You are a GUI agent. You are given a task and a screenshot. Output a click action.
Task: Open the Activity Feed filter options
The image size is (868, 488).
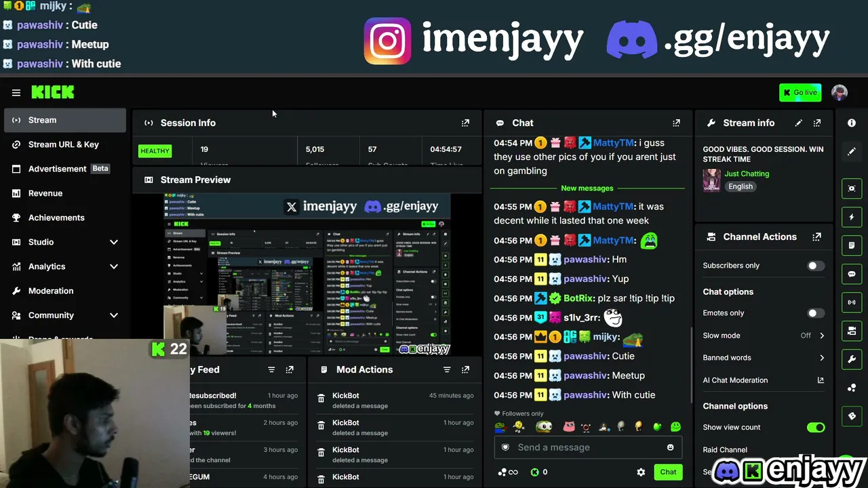pyautogui.click(x=271, y=369)
